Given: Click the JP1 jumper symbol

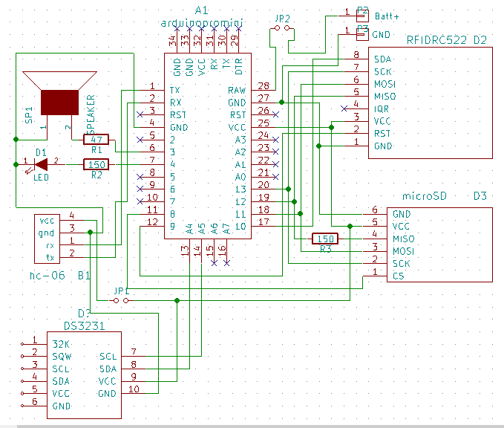Looking at the screenshot, I should (x=121, y=300).
